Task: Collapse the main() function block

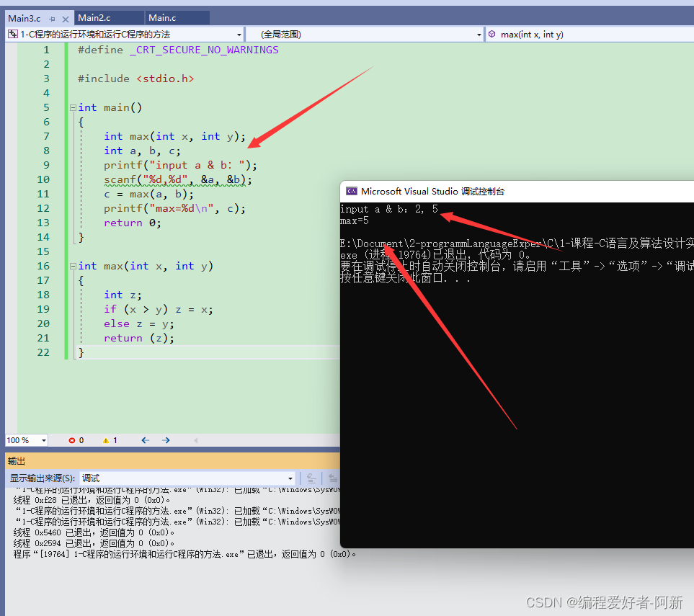Action: tap(73, 107)
